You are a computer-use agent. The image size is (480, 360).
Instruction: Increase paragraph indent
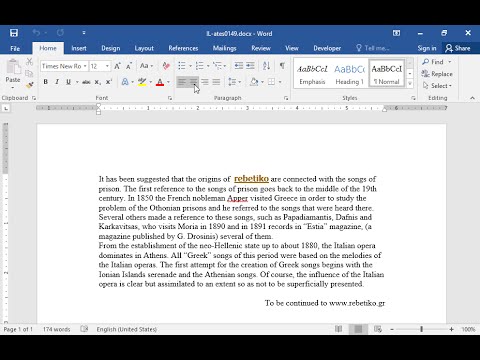[x=250, y=66]
